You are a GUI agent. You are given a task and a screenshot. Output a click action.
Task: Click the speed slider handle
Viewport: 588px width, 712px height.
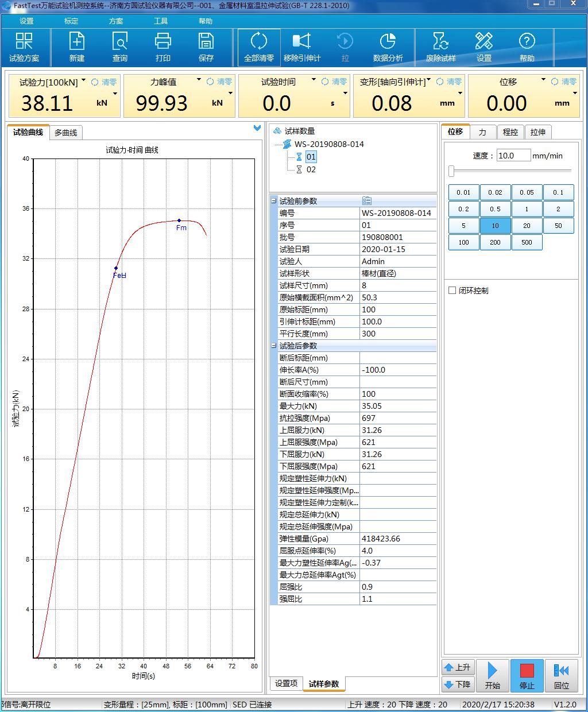pos(451,171)
